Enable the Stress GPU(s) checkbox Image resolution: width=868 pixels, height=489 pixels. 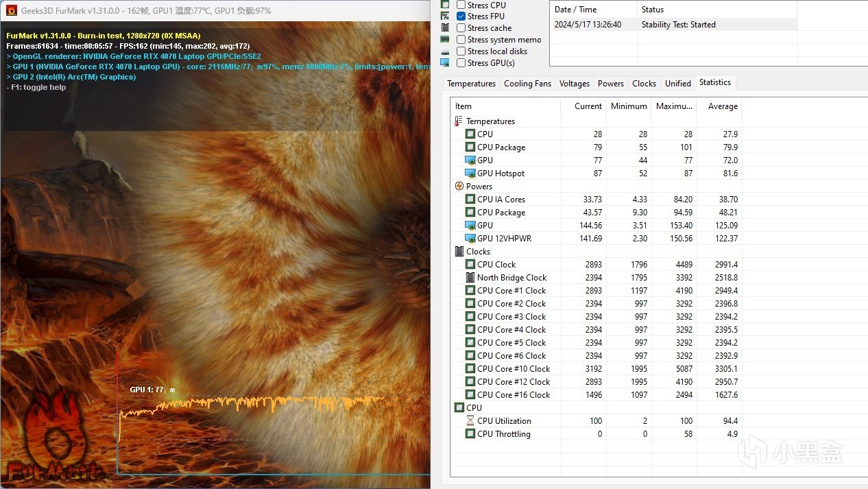tap(461, 63)
